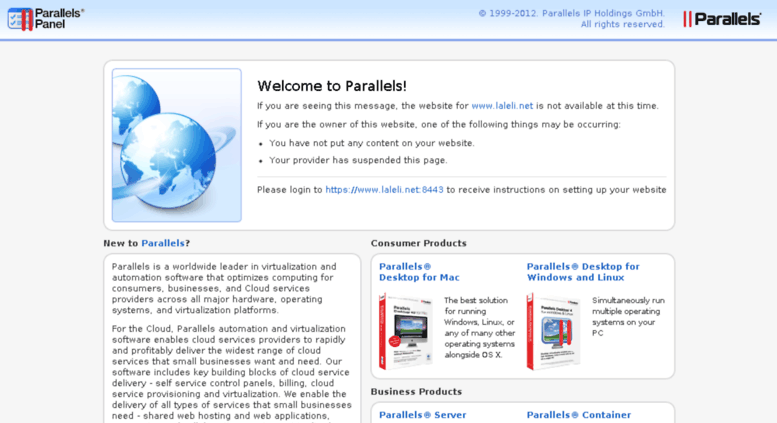777x423 pixels.
Task: Click 'The best solution for running Windows' description
Action: 479,327
